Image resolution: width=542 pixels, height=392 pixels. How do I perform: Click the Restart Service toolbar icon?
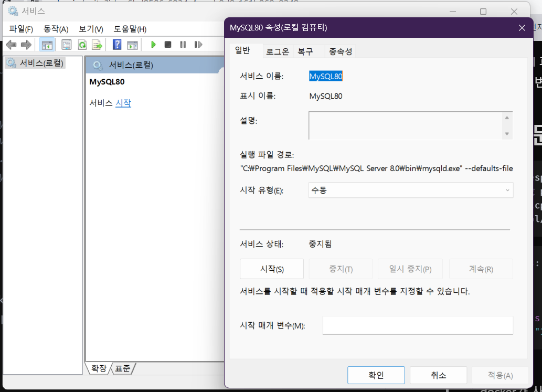click(198, 44)
